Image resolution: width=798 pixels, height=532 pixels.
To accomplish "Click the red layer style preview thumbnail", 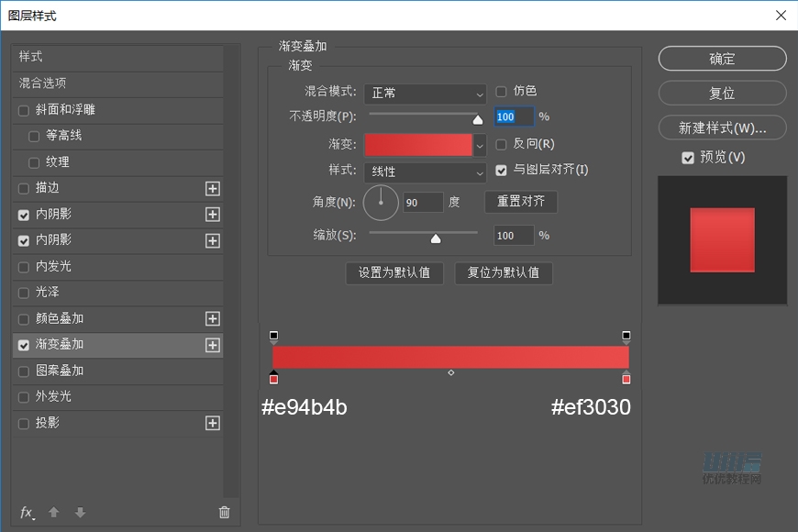I will coord(721,238).
